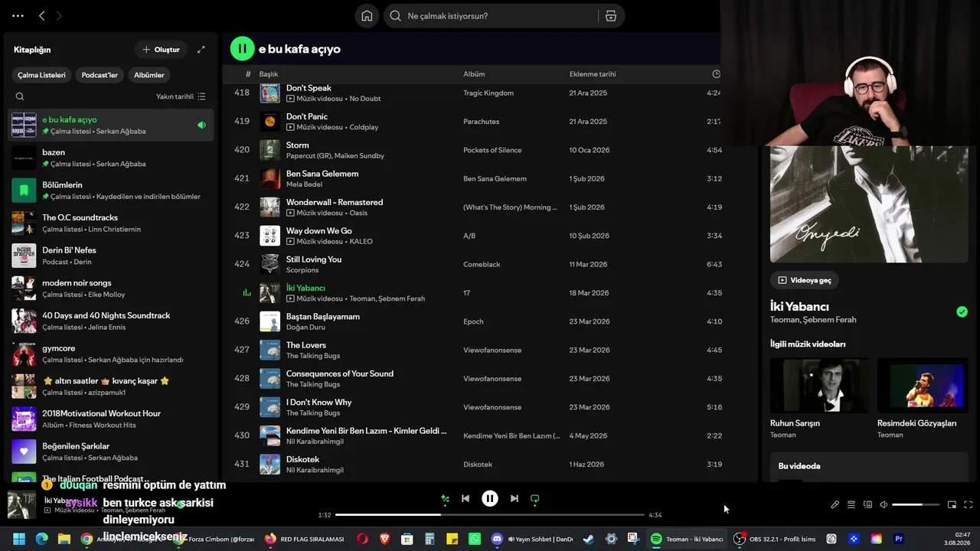Toggle the green saved check for İki Yabancı
This screenshot has width=980, height=551.
pos(962,311)
